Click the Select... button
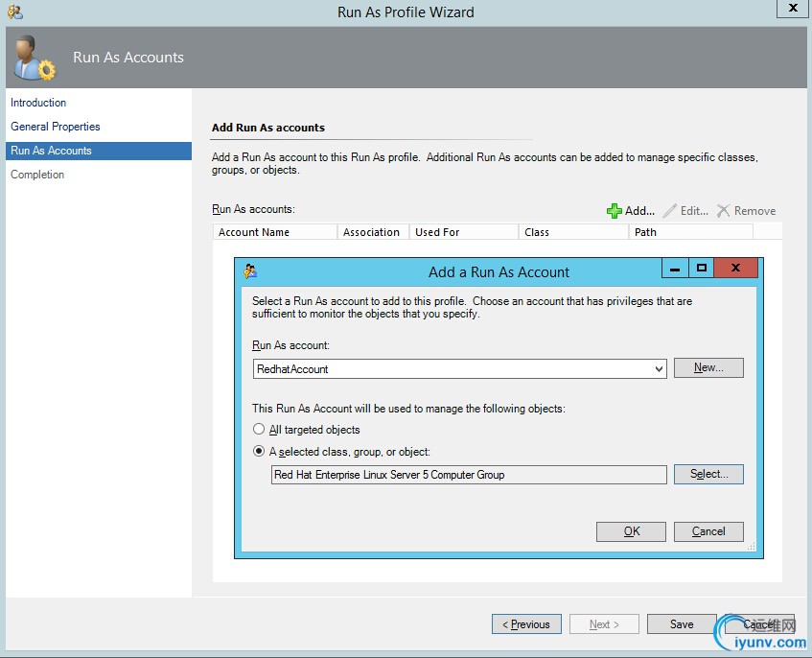The width and height of the screenshot is (812, 658). click(x=708, y=474)
